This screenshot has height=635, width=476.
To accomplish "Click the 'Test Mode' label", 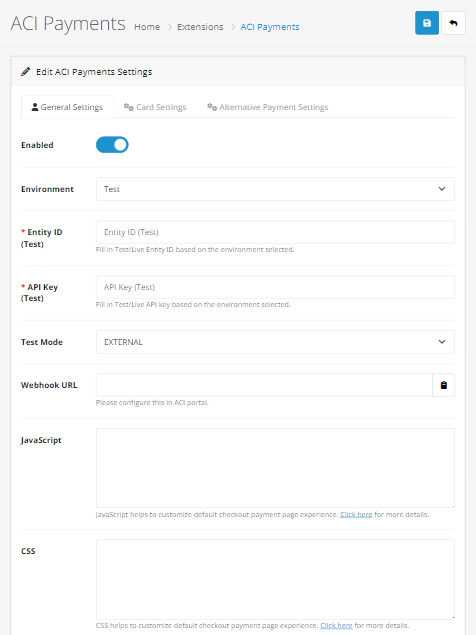I will click(x=42, y=342).
